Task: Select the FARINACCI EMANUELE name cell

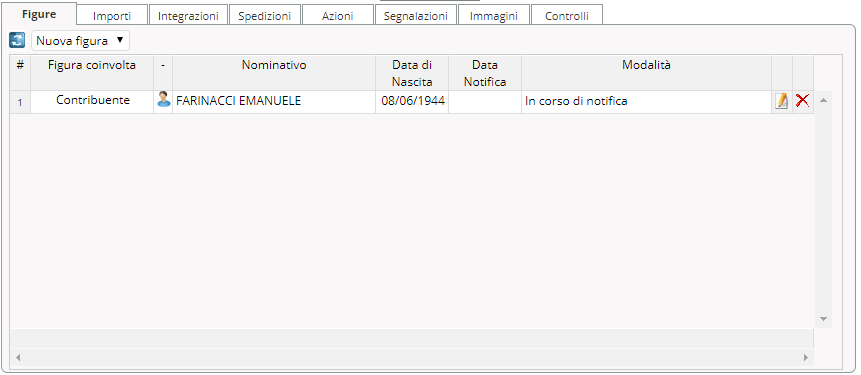Action: (x=274, y=101)
